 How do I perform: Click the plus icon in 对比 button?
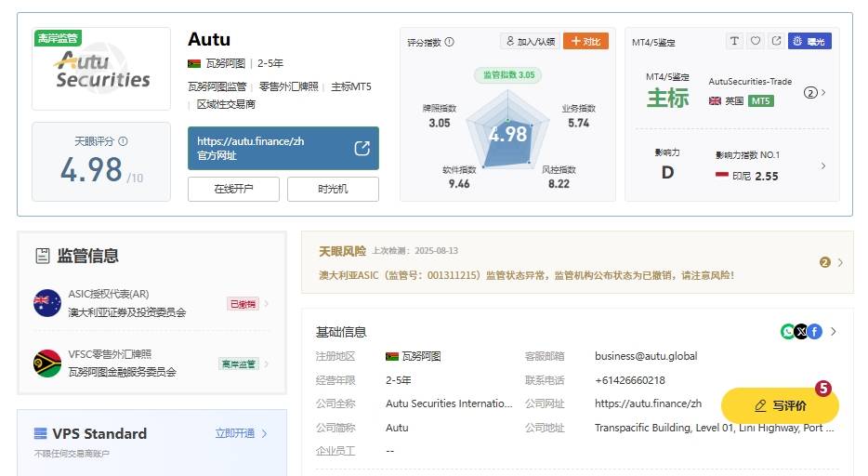(x=575, y=41)
